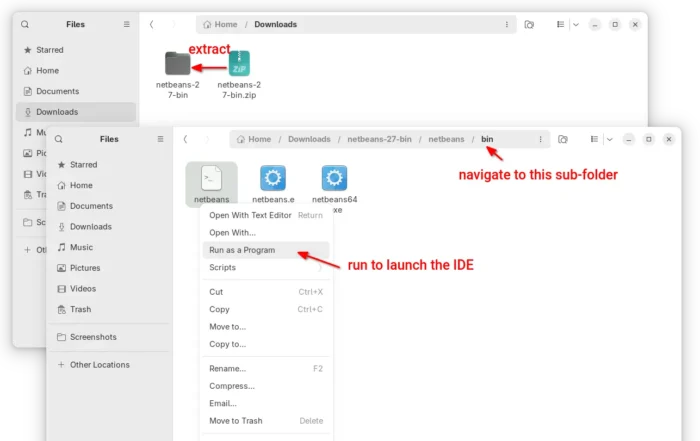Click search icon in back Files window
The width and height of the screenshot is (700, 441).
pos(25,25)
